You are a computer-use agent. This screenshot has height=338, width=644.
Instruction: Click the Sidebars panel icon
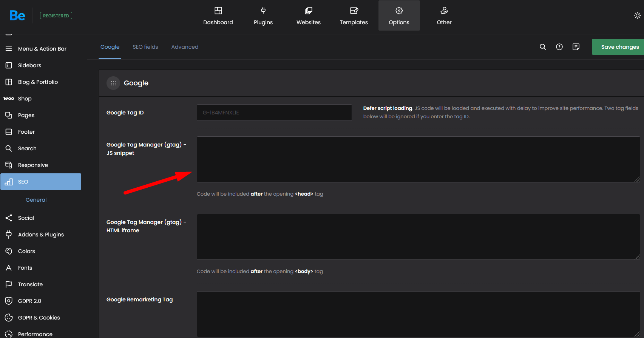point(9,65)
